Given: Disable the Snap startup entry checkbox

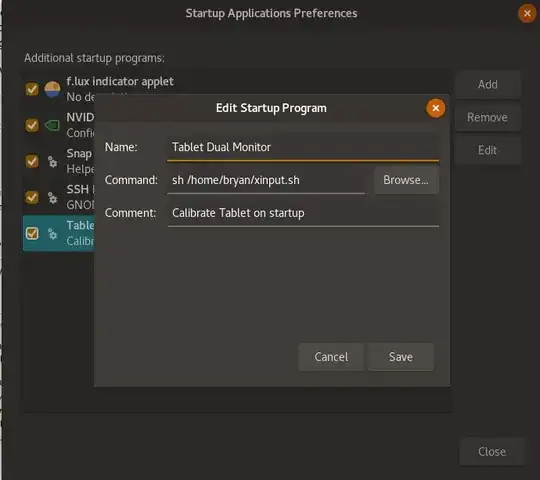Looking at the screenshot, I should tap(32, 161).
